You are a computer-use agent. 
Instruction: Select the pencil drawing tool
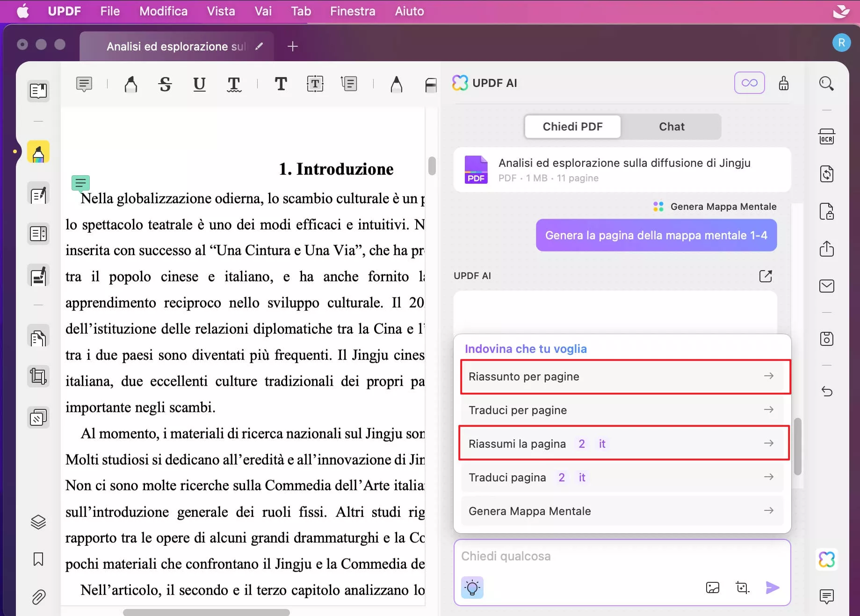(397, 84)
